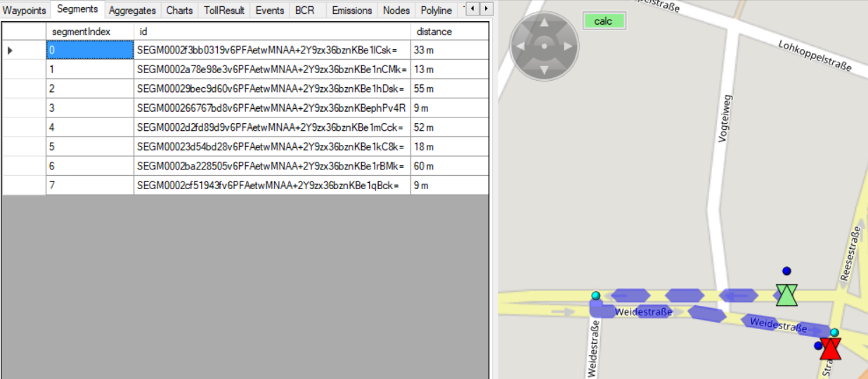Switch to the Waypoints tab
The height and width of the screenshot is (379, 868).
pyautogui.click(x=25, y=11)
